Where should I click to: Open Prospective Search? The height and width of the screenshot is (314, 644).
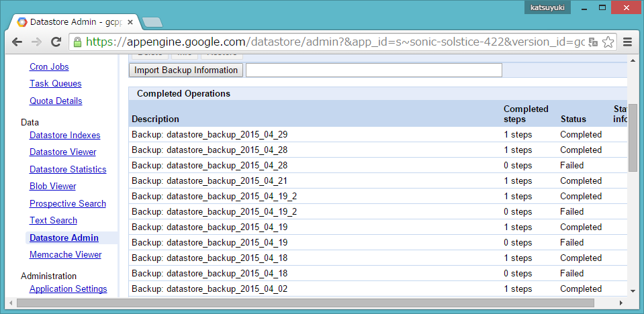68,204
